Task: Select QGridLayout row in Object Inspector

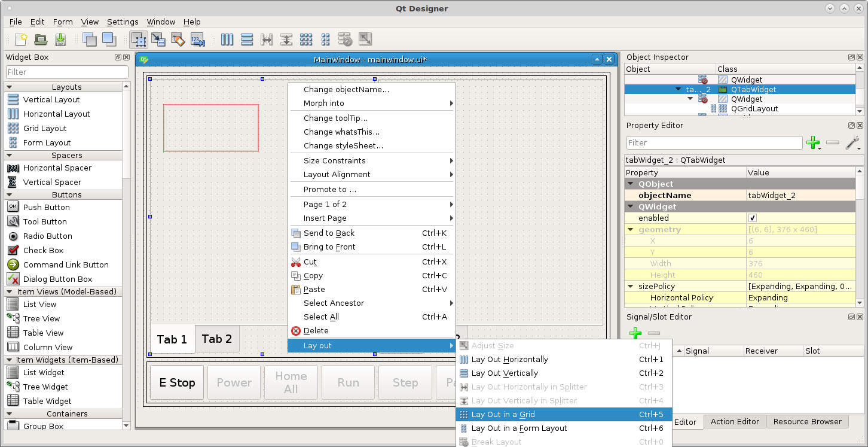Action: [x=739, y=108]
